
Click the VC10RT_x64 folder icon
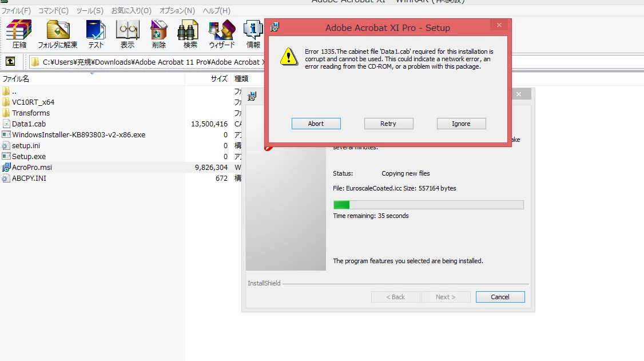[x=6, y=102]
